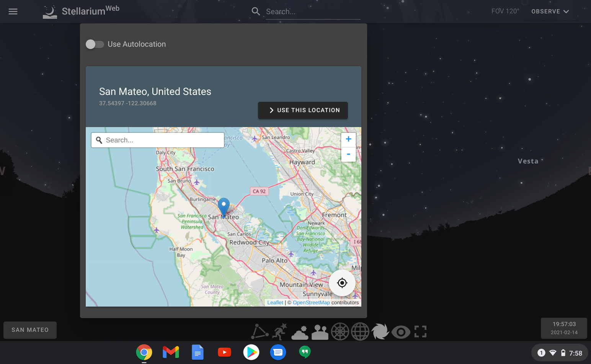Focus the top Search field
591x364 pixels.
(x=313, y=12)
